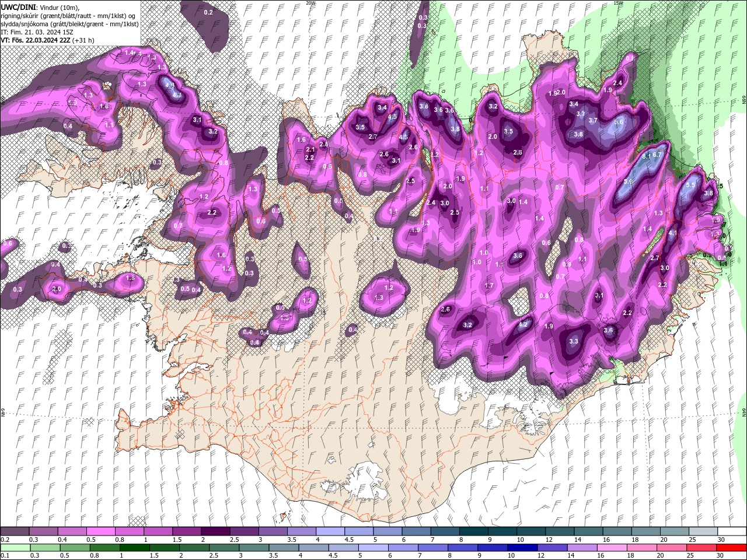Viewport: 747px width, 560px height.
Task: Click the snow legend swatch labeled 1.5
Action: pyautogui.click(x=187, y=531)
